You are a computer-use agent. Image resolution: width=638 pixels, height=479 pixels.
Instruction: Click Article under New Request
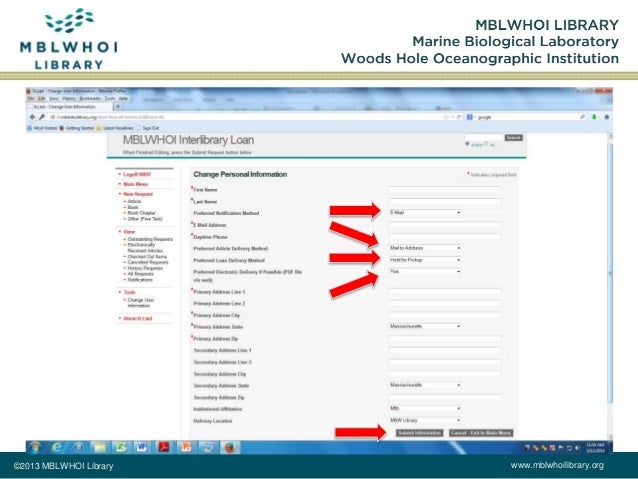134,201
